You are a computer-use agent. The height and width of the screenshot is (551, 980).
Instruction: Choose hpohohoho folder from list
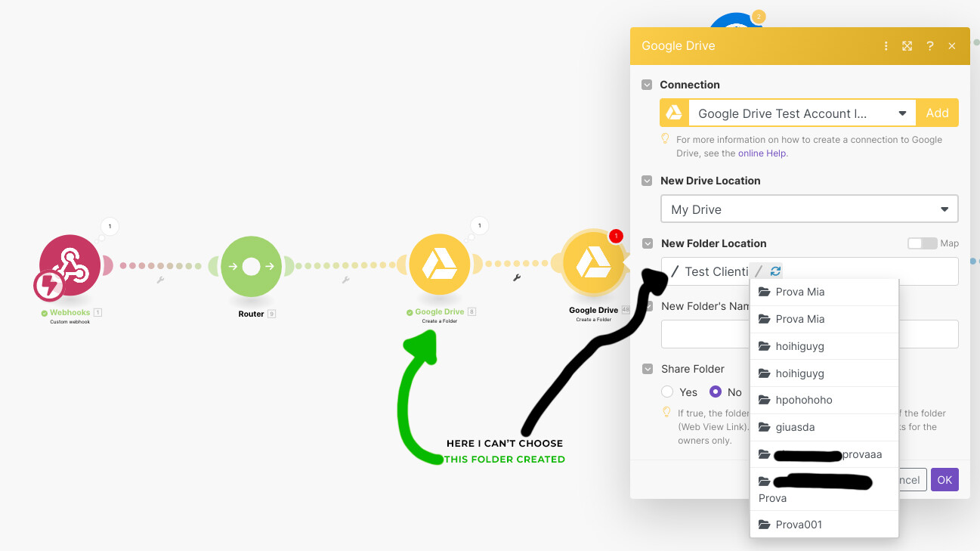(x=824, y=400)
